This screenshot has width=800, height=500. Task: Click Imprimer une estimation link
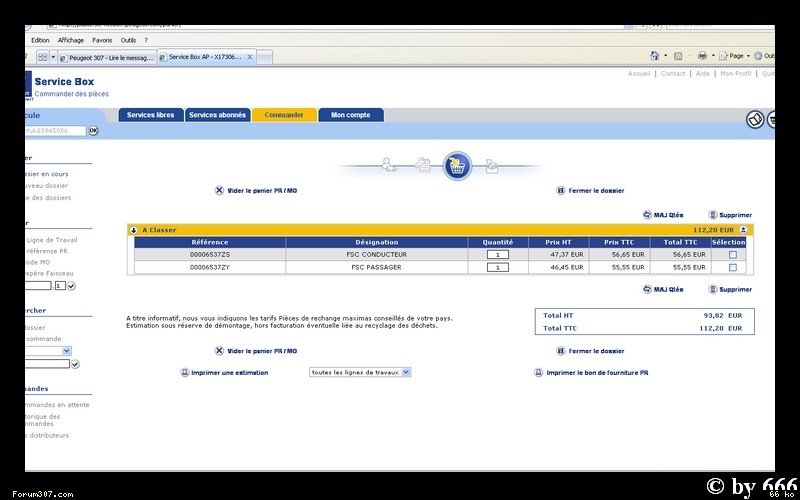click(x=230, y=372)
